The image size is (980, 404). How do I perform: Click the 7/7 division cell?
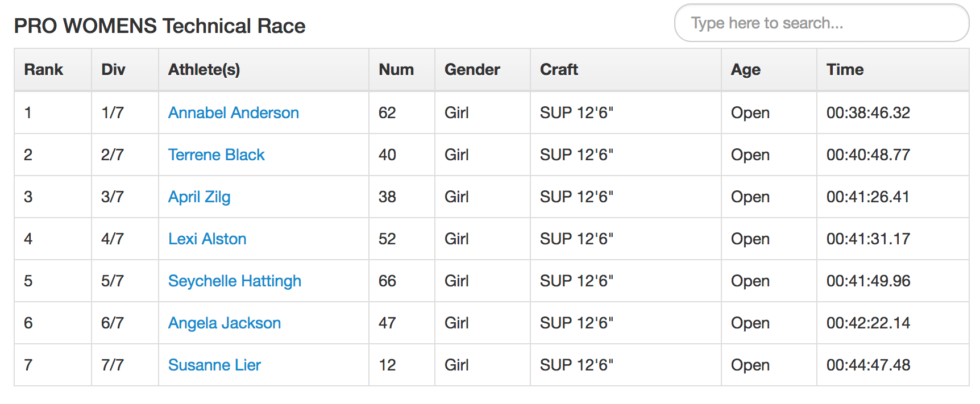point(113,365)
